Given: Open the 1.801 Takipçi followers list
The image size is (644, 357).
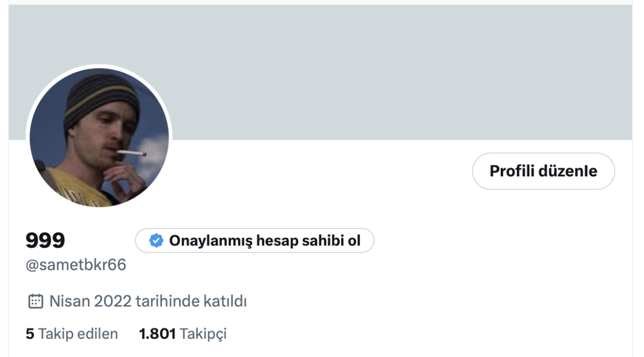Looking at the screenshot, I should click(x=183, y=334).
